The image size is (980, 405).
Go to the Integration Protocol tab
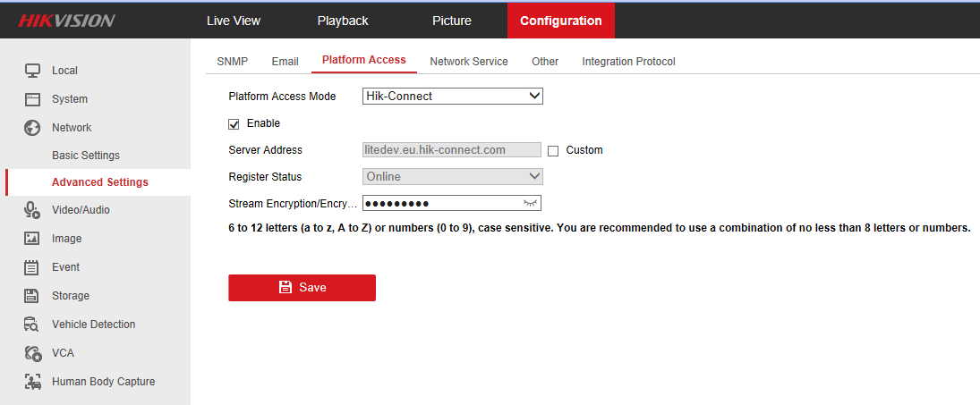(x=628, y=62)
